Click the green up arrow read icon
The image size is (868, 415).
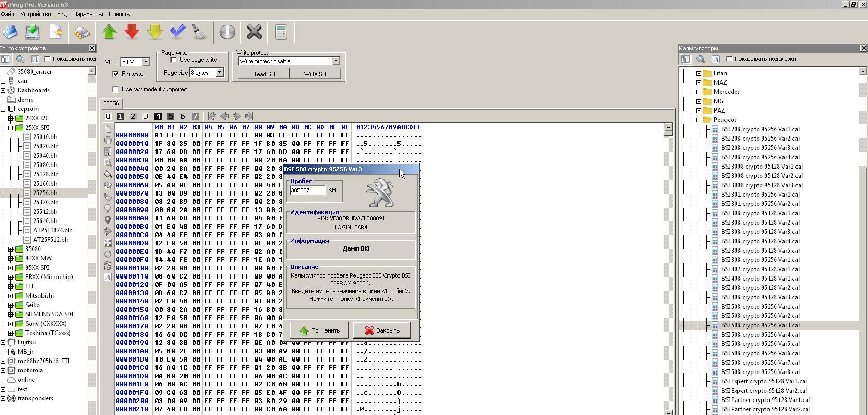[109, 32]
